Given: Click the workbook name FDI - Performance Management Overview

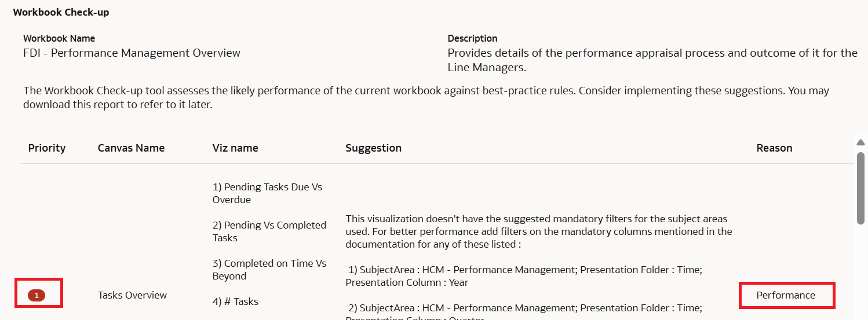Looking at the screenshot, I should 132,53.
